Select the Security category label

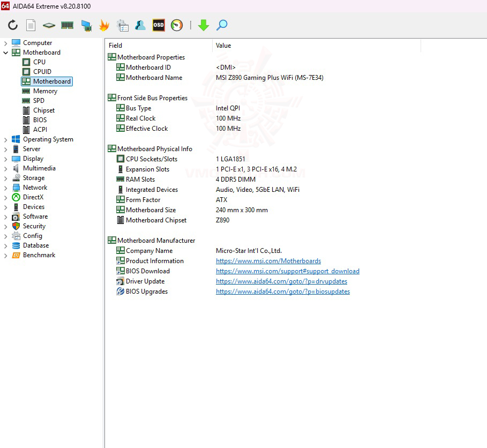(x=34, y=226)
